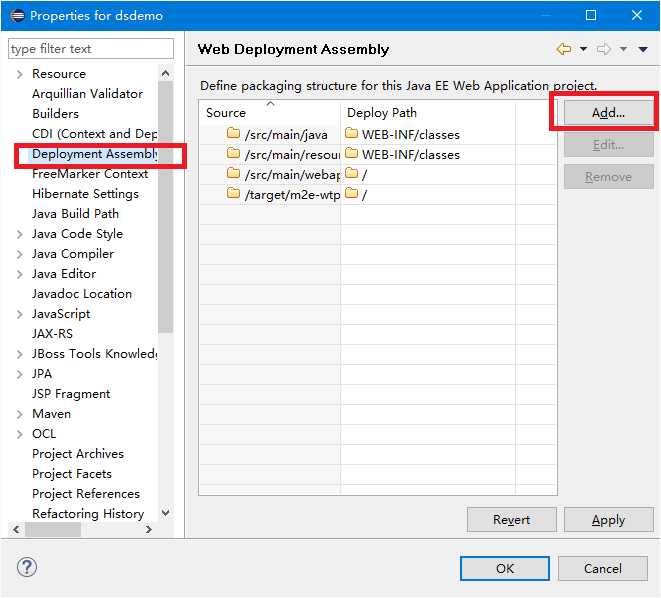Screen dimensions: 661x598
Task: Click the Apply button
Action: coord(608,520)
